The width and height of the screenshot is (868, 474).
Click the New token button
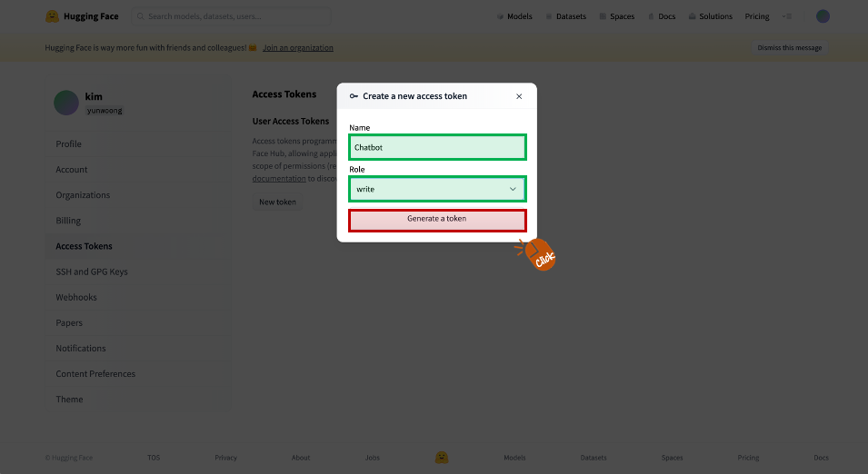[x=277, y=202]
